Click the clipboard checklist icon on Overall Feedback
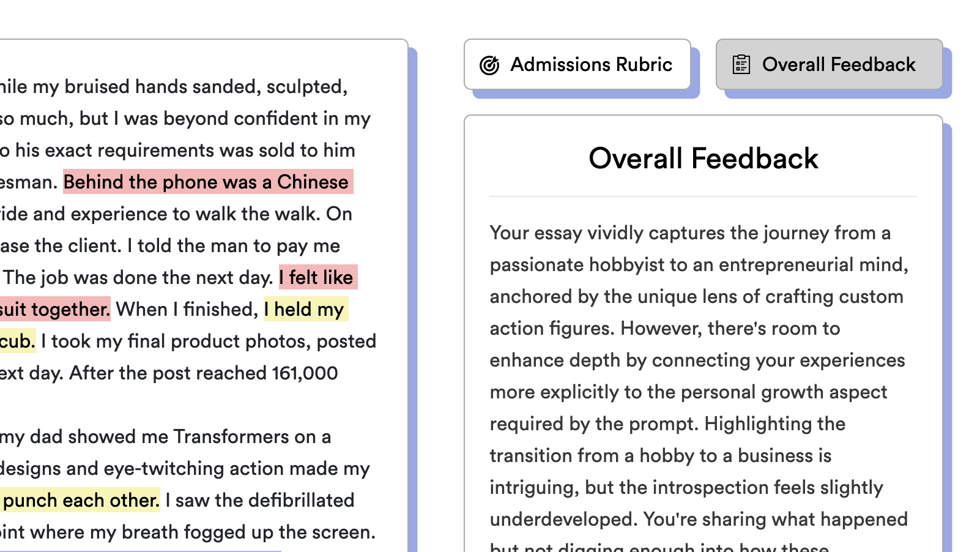Image resolution: width=980 pixels, height=552 pixels. pyautogui.click(x=741, y=64)
